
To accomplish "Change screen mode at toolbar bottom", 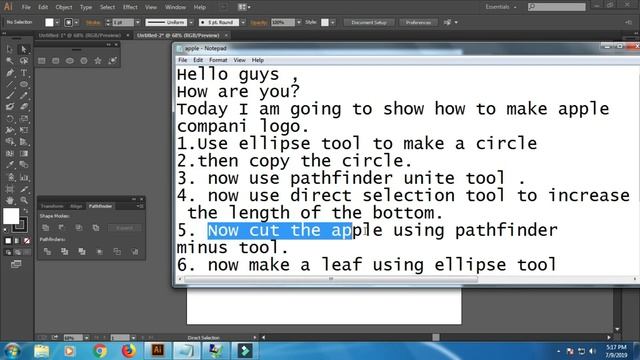I will click(x=16, y=264).
